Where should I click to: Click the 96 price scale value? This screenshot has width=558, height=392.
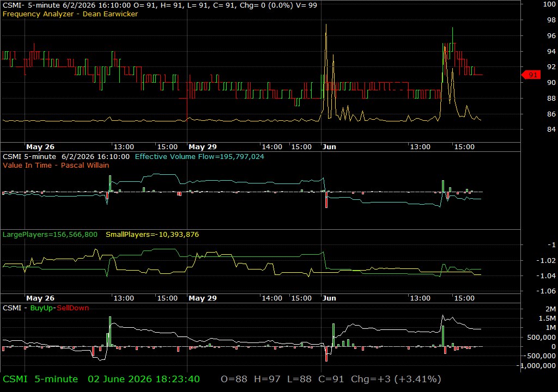pyautogui.click(x=551, y=35)
